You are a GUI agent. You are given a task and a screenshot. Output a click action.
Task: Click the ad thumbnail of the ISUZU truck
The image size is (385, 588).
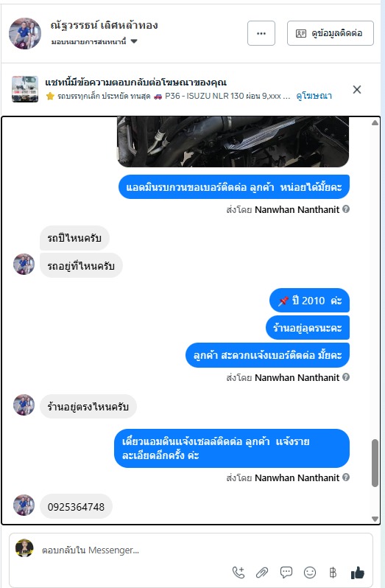tap(25, 89)
